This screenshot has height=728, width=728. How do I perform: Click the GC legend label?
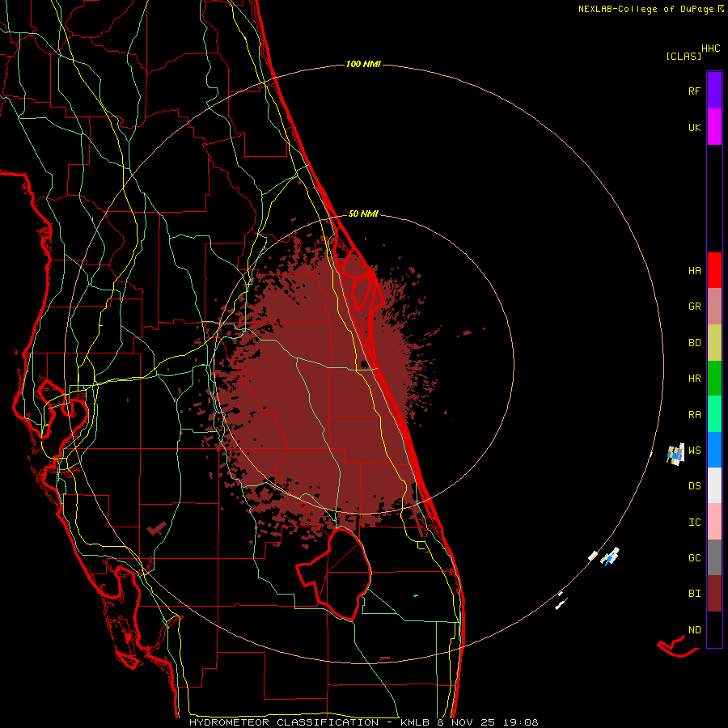point(694,558)
